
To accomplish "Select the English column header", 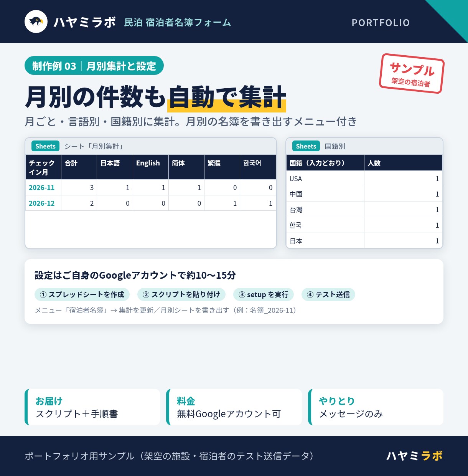I will point(151,167).
